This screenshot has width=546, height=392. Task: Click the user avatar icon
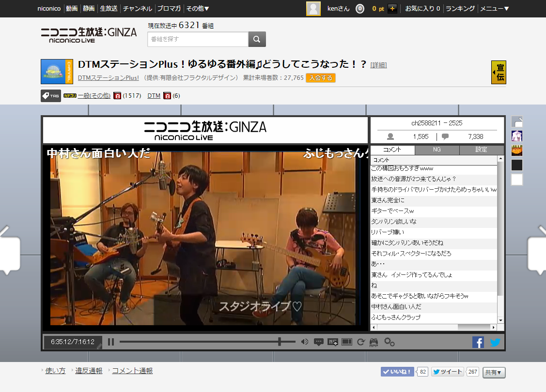(313, 9)
